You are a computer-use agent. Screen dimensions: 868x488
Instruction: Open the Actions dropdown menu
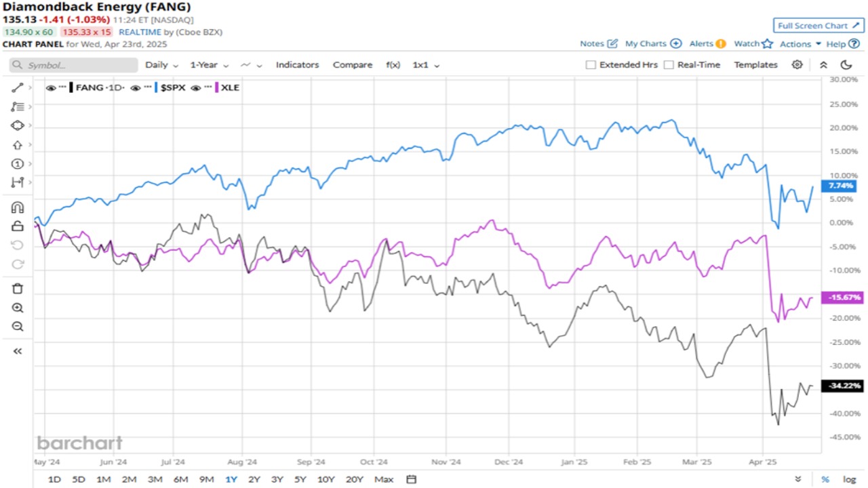pos(800,44)
